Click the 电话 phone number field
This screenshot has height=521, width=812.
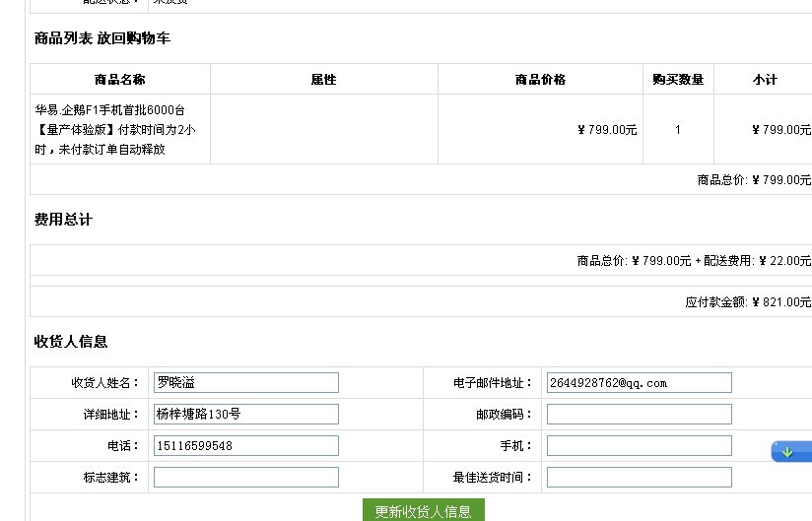[245, 445]
